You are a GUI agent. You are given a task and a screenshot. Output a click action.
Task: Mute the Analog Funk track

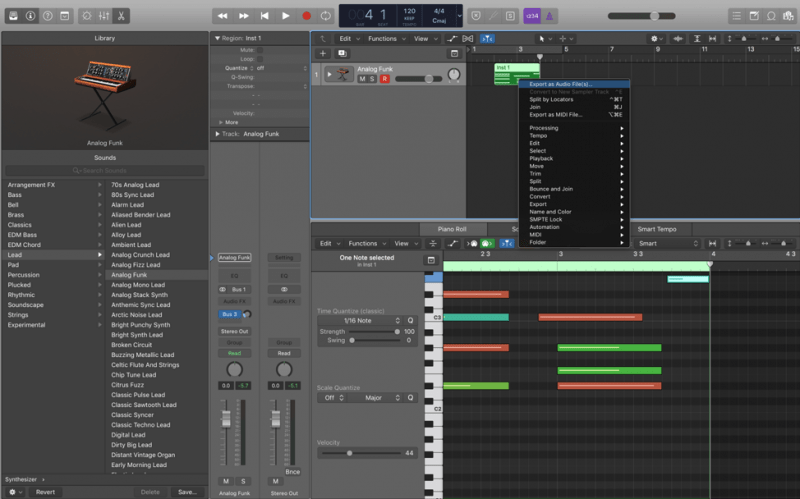coord(362,79)
